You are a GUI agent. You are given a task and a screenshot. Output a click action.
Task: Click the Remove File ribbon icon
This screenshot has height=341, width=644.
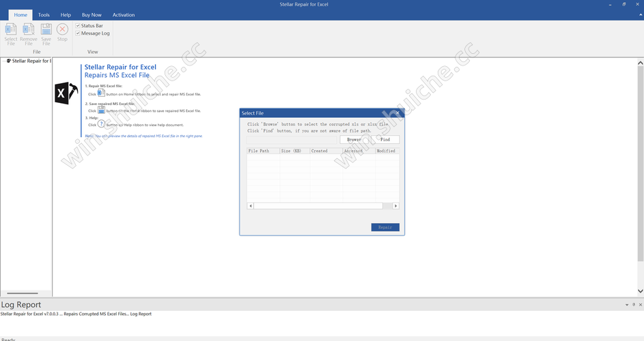tap(28, 34)
